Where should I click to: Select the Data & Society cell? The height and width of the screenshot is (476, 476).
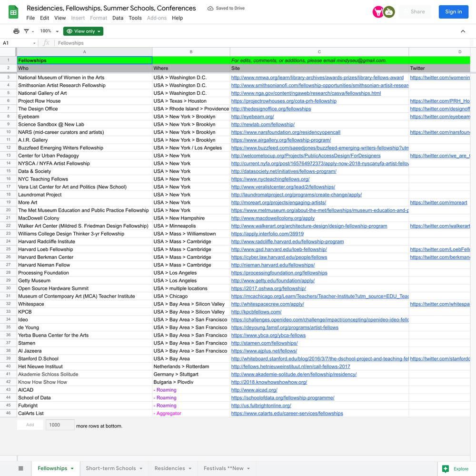click(x=84, y=171)
